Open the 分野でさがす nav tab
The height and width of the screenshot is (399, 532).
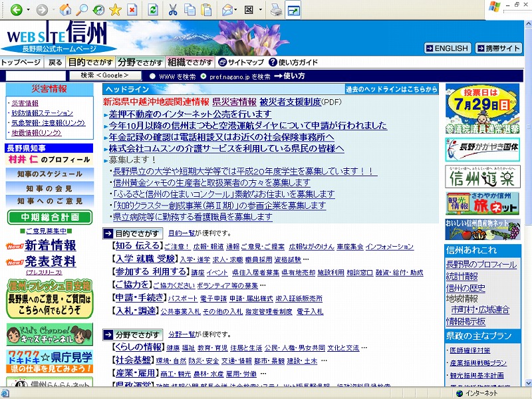140,62
